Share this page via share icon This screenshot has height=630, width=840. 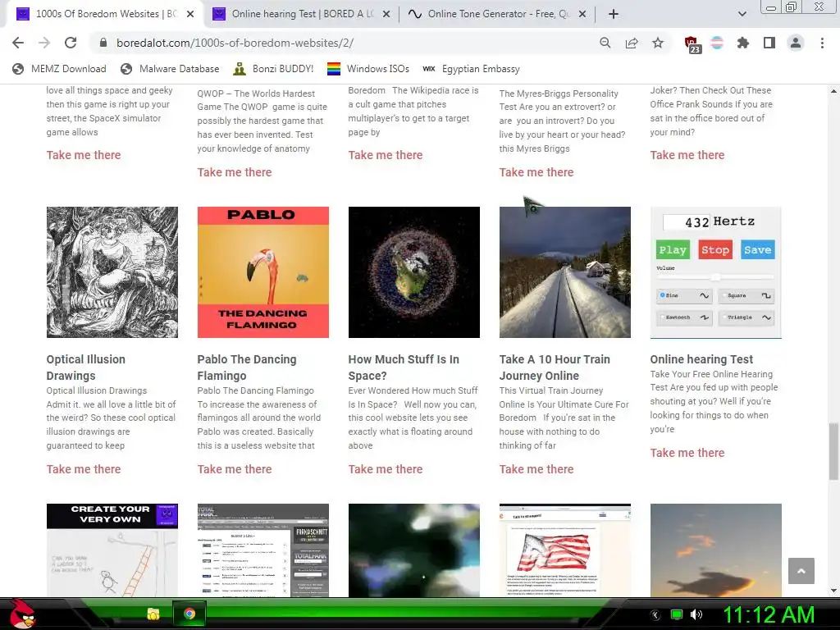coord(632,43)
